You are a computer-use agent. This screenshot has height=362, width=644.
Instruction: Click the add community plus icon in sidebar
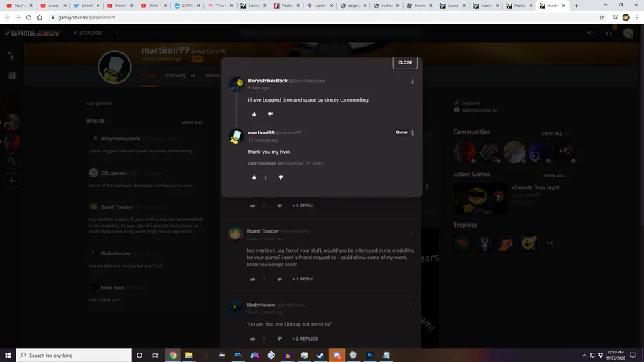click(x=11, y=180)
